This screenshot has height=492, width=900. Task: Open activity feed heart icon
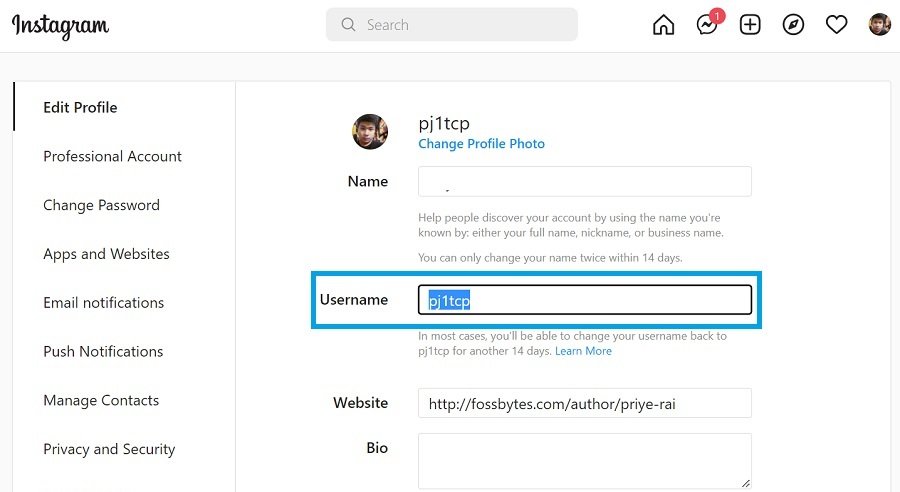pyautogui.click(x=836, y=25)
